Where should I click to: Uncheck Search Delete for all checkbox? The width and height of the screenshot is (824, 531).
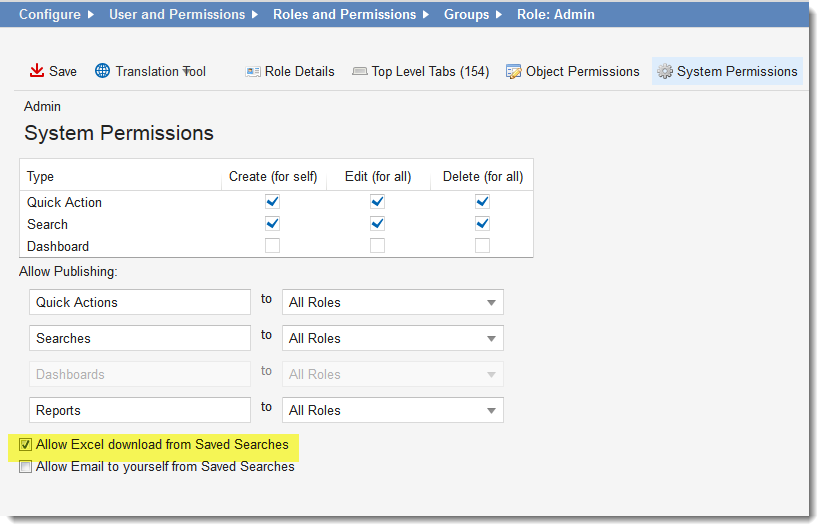[482, 224]
